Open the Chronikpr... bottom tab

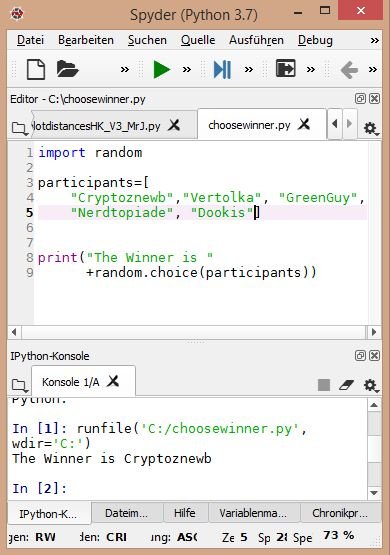click(x=340, y=513)
